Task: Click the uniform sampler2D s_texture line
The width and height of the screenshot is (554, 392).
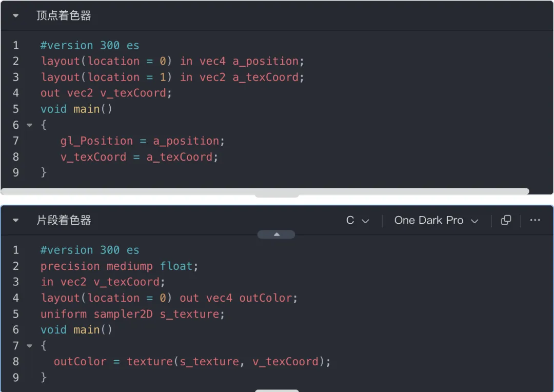Action: pos(132,314)
